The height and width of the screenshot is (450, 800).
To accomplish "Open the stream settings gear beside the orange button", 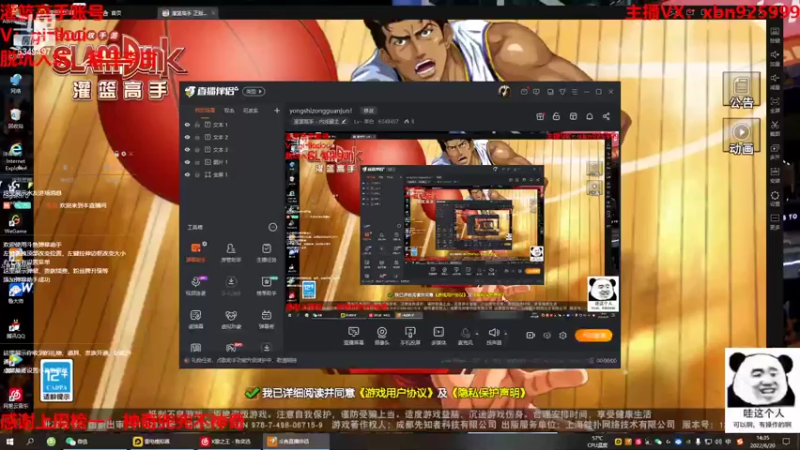I will [563, 335].
